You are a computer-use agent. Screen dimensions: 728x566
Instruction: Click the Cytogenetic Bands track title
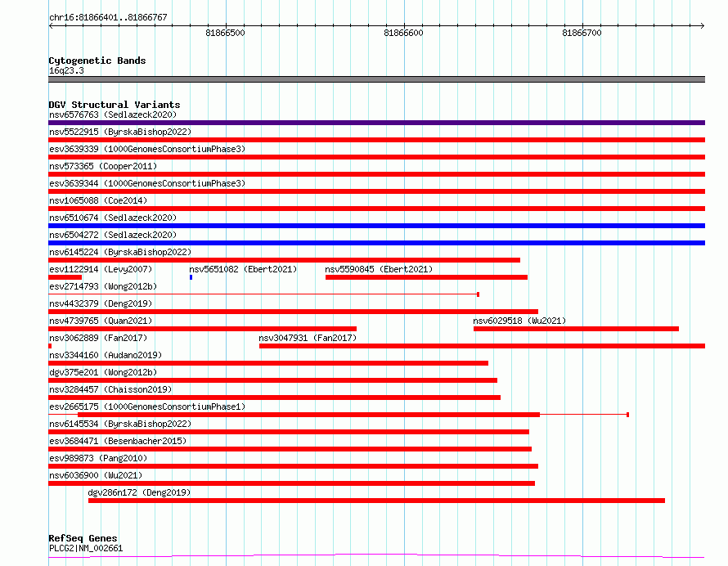(97, 61)
